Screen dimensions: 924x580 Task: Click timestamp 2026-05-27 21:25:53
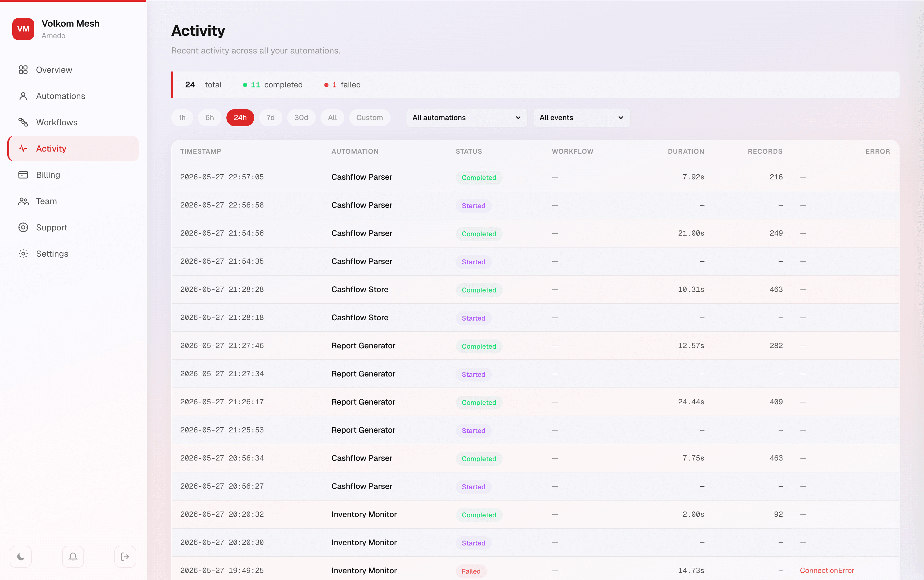[222, 430]
